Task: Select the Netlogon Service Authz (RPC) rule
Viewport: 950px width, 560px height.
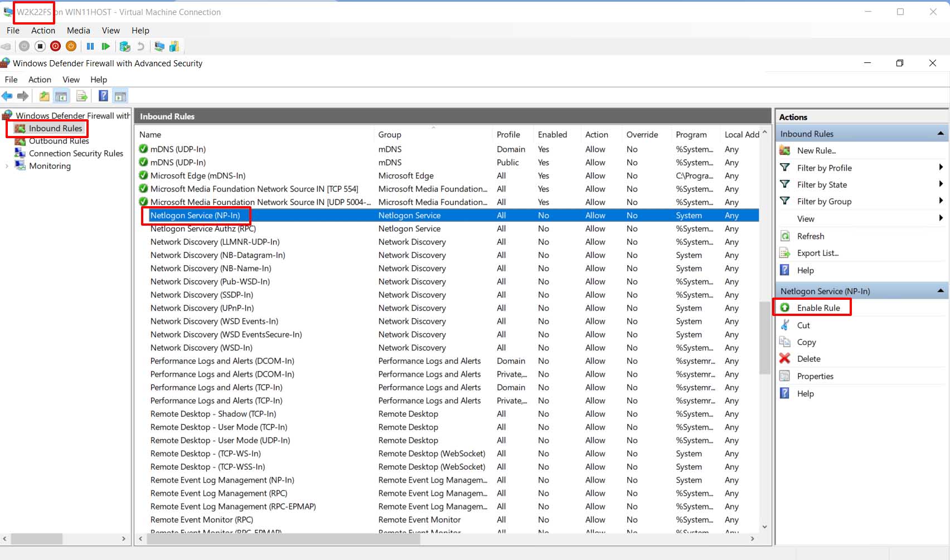Action: point(203,228)
